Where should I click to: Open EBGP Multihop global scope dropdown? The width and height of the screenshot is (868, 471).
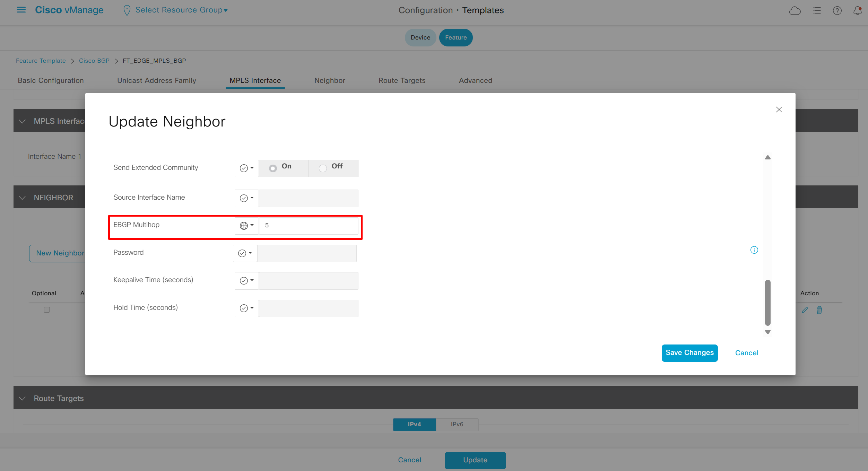pyautogui.click(x=246, y=226)
